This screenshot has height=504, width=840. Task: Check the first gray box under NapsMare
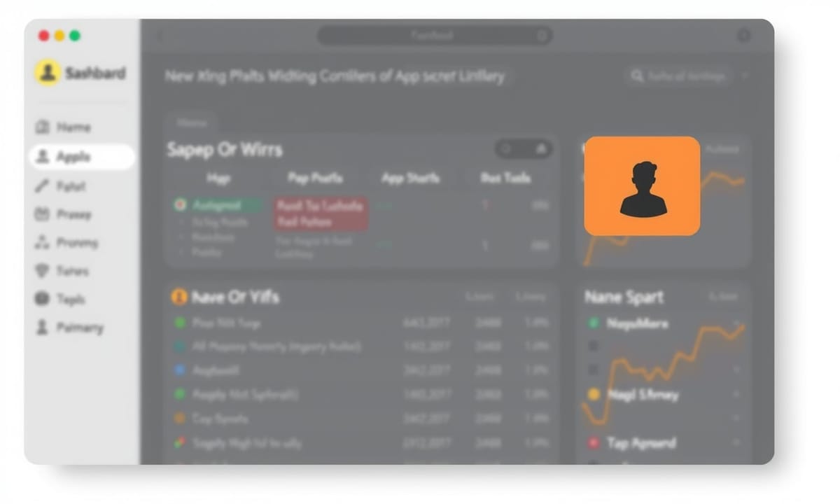(x=594, y=346)
